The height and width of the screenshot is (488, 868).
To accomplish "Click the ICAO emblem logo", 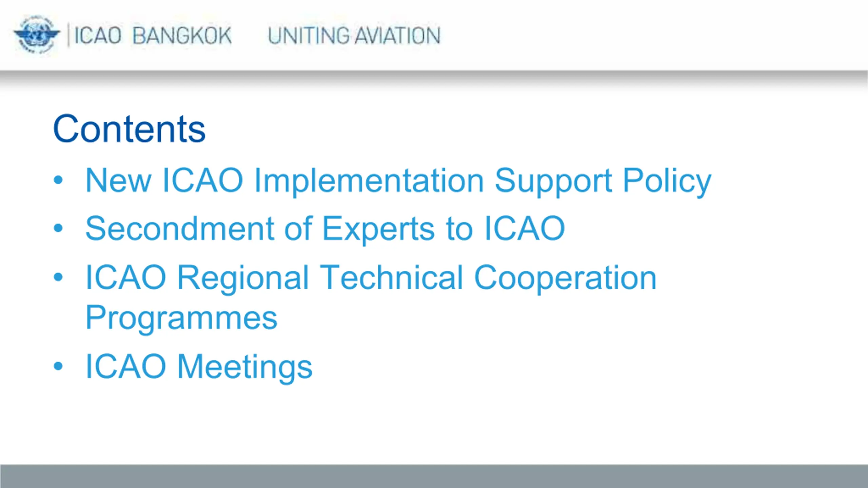I will pos(37,35).
